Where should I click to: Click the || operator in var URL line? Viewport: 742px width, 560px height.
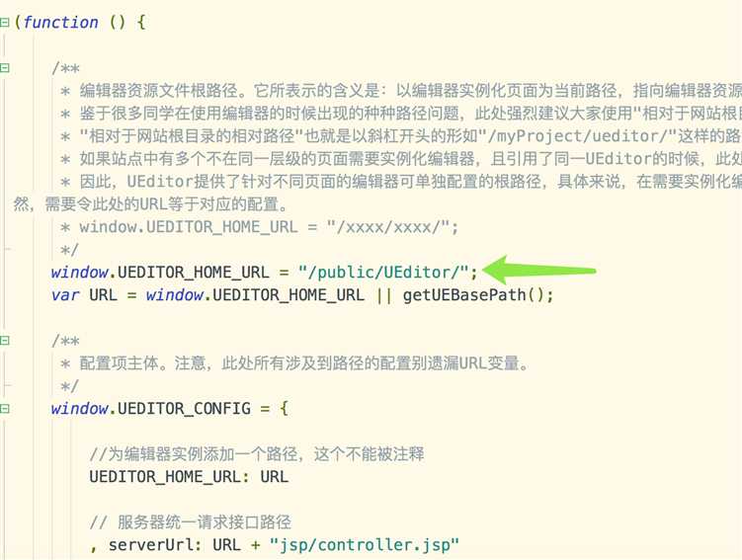click(383, 294)
